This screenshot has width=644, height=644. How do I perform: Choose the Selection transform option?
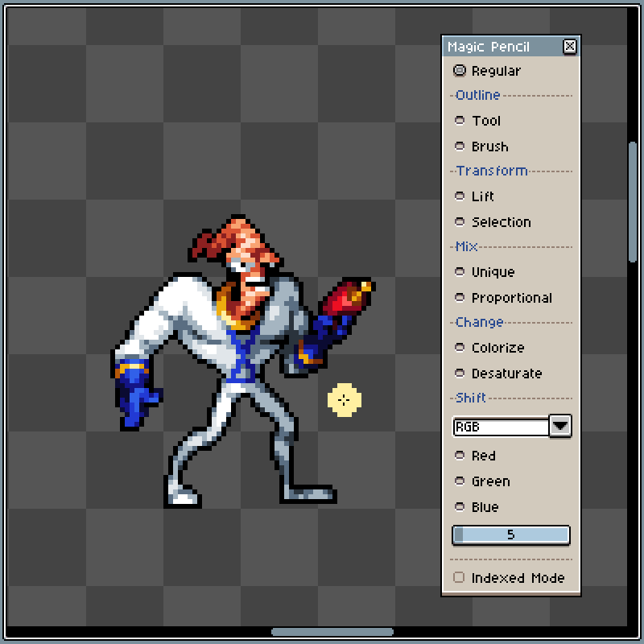click(493, 222)
